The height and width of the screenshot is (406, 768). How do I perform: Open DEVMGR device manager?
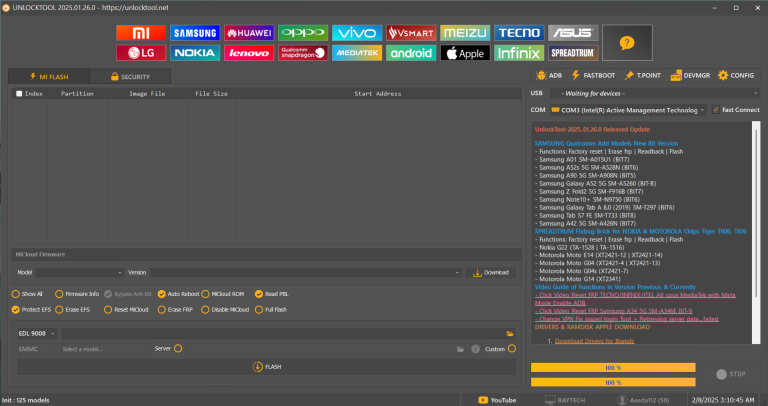pos(690,75)
